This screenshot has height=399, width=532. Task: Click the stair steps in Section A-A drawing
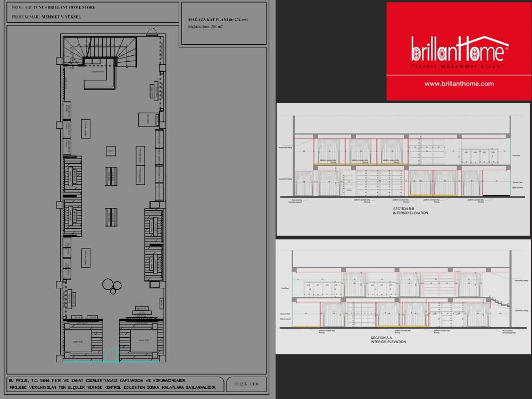499,301
